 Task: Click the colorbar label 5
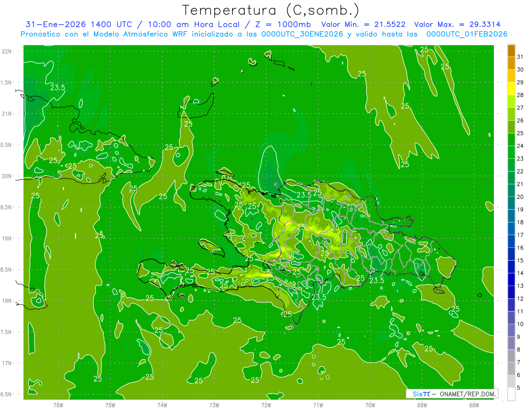pos(519,388)
